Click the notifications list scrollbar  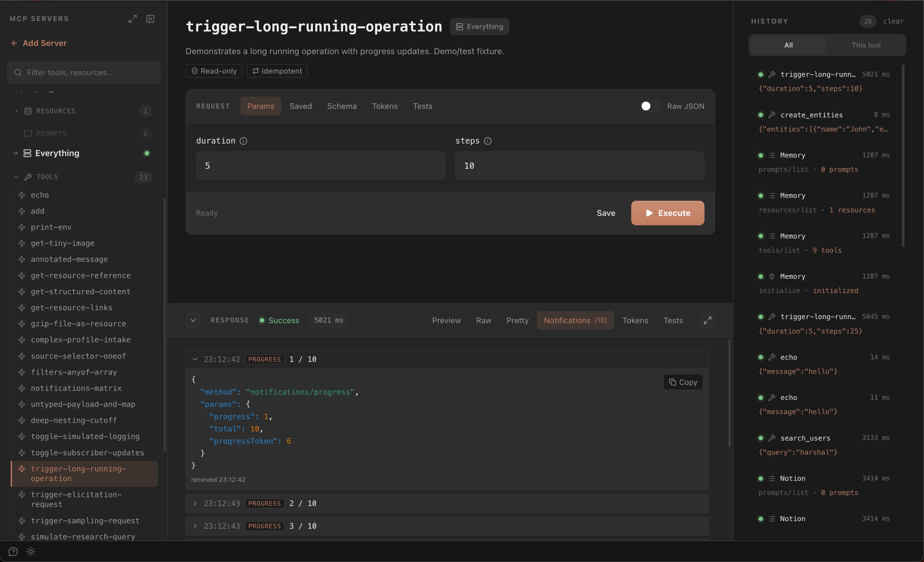[x=729, y=393]
